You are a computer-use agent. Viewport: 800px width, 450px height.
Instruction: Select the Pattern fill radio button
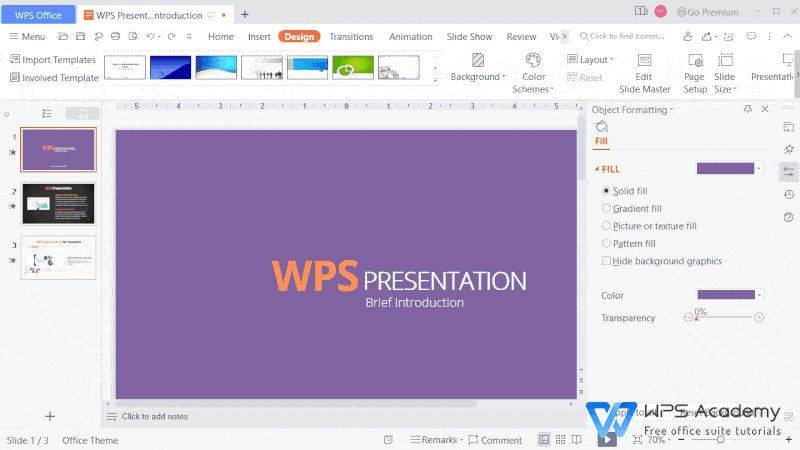tap(606, 243)
